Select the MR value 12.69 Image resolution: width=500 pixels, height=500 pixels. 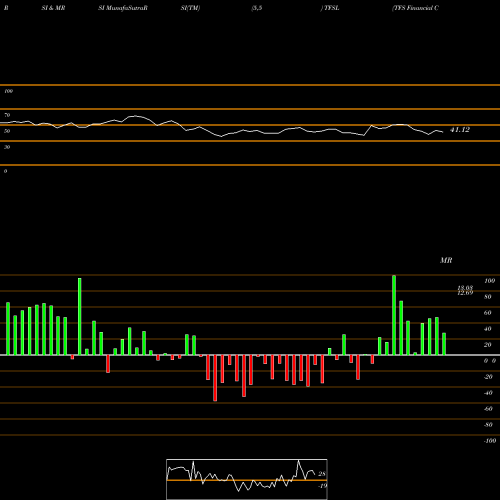(465, 293)
